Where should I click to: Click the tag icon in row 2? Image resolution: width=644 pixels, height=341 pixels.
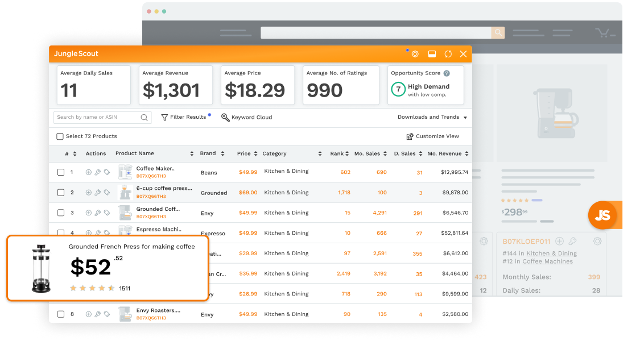click(107, 193)
